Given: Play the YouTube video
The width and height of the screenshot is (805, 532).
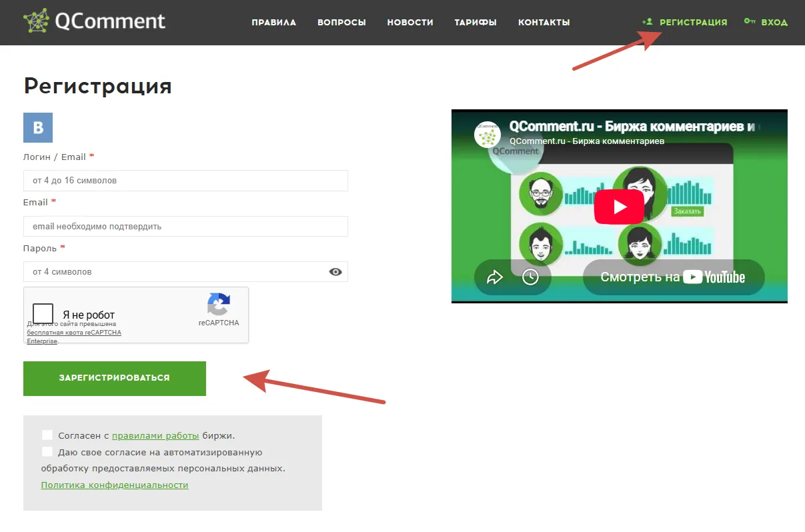Looking at the screenshot, I should click(619, 207).
